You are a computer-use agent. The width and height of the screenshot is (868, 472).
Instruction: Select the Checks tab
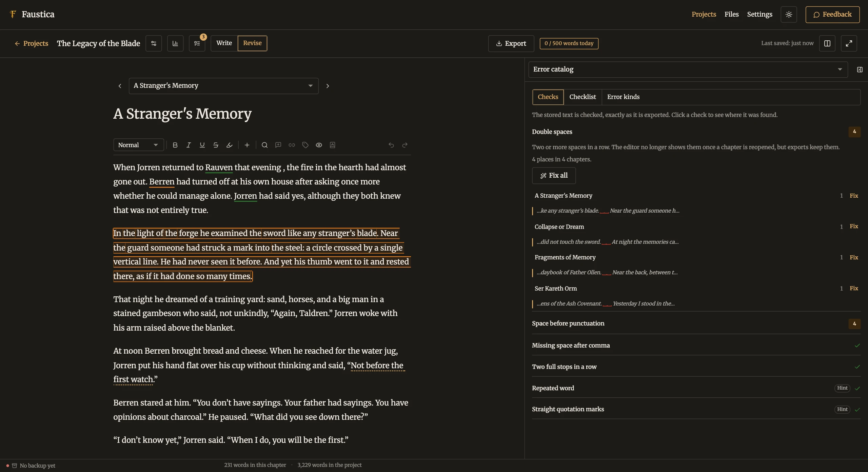point(548,97)
